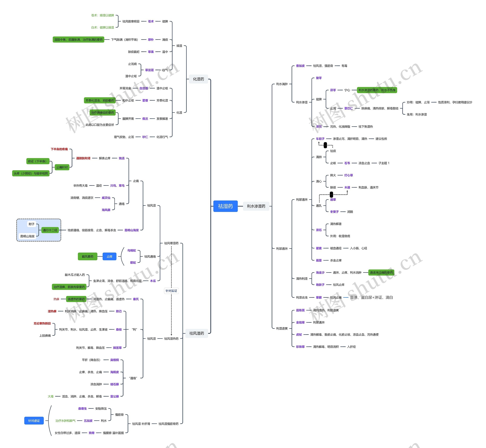Click the 石韦 herb node
This screenshot has width=486, height=448.
tap(347, 163)
